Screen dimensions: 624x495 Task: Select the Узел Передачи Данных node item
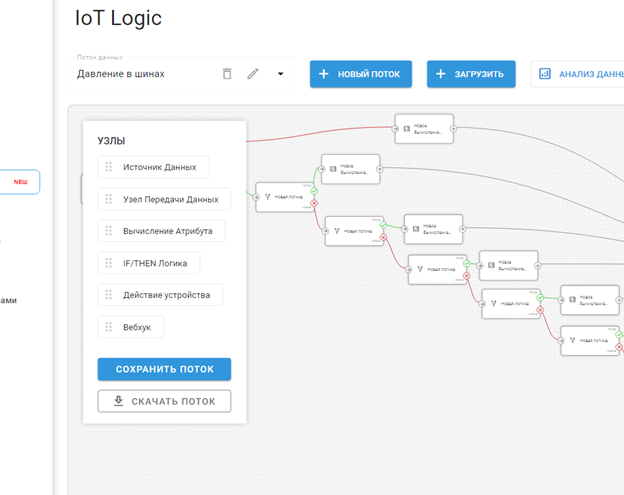(x=168, y=199)
